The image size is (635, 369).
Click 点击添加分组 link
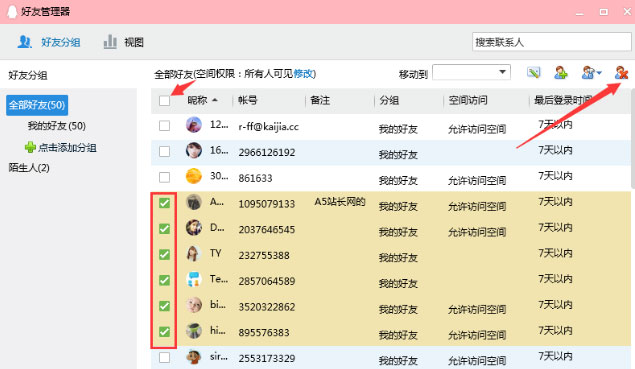pyautogui.click(x=67, y=147)
